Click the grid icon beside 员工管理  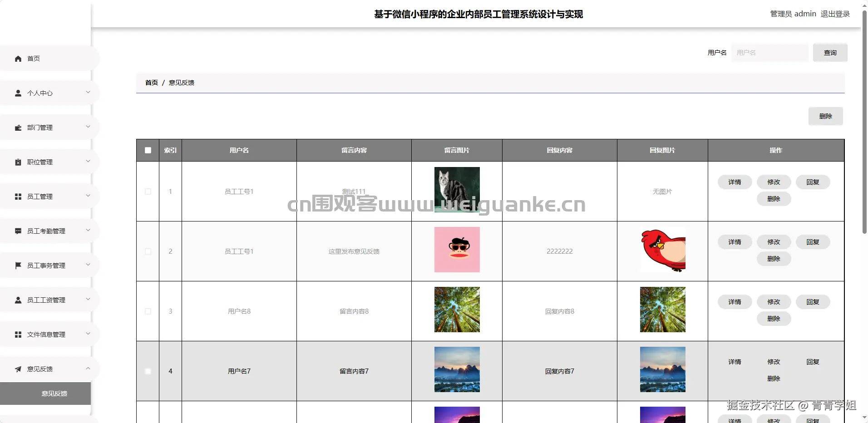pyautogui.click(x=18, y=197)
